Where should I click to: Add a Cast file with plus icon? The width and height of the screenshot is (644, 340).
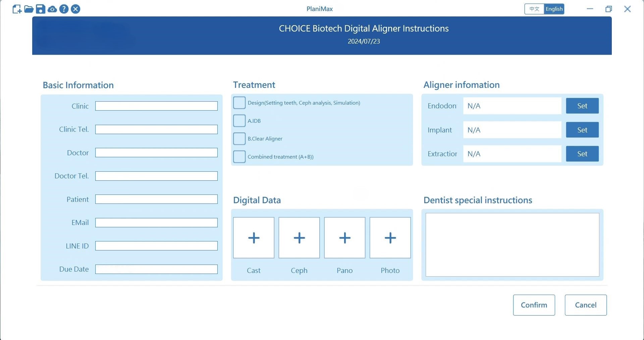[254, 238]
